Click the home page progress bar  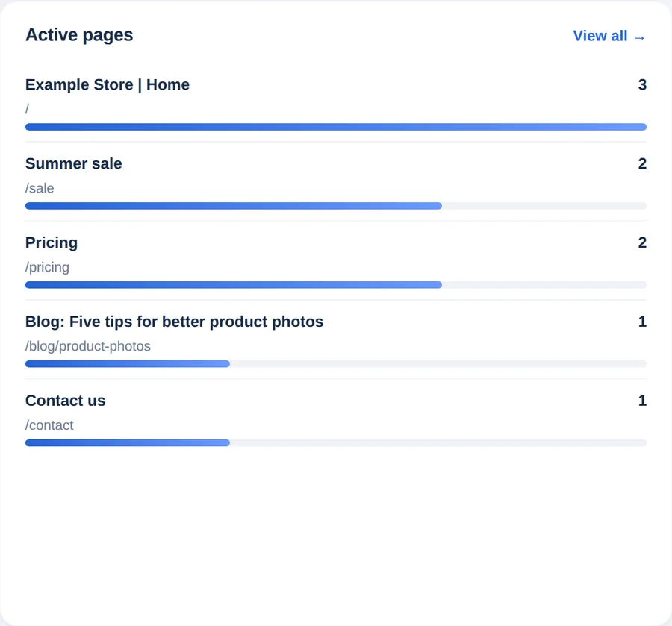click(336, 127)
